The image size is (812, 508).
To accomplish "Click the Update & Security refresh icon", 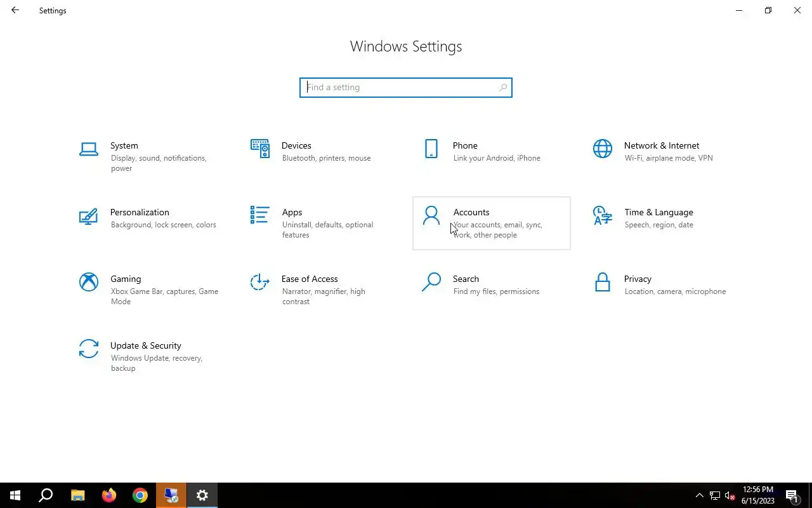I will [89, 349].
